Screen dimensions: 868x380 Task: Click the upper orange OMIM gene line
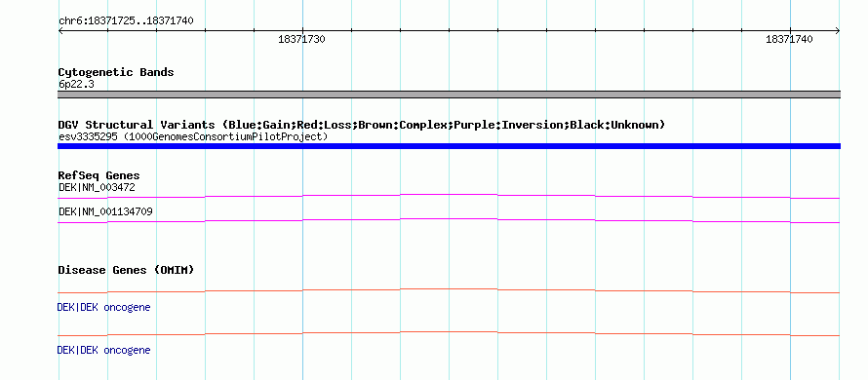pos(449,291)
